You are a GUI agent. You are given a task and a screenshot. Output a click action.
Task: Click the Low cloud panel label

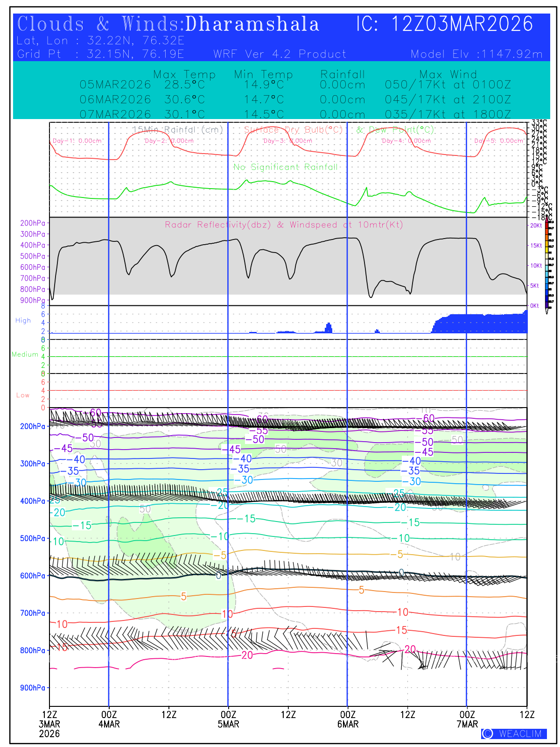23,395
